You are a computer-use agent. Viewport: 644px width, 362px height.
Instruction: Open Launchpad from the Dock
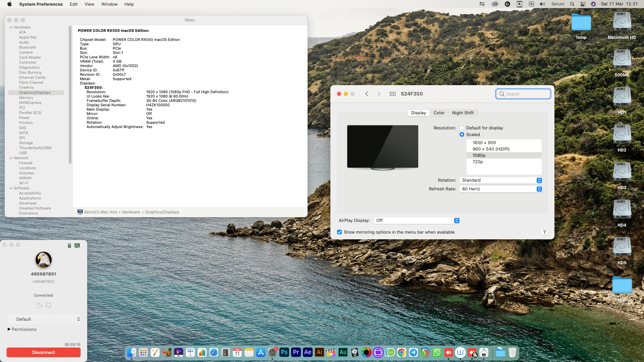click(x=143, y=352)
